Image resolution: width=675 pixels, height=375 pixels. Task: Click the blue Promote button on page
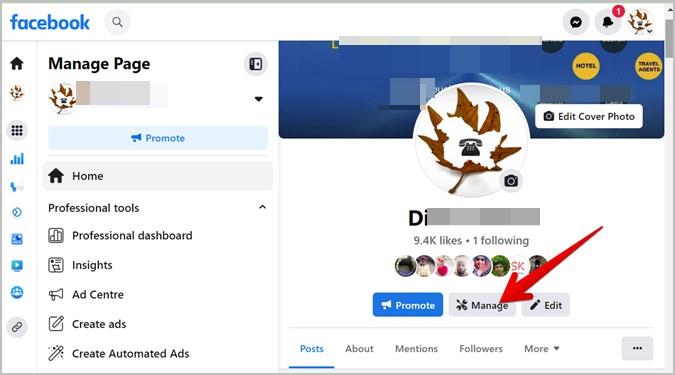pyautogui.click(x=408, y=305)
